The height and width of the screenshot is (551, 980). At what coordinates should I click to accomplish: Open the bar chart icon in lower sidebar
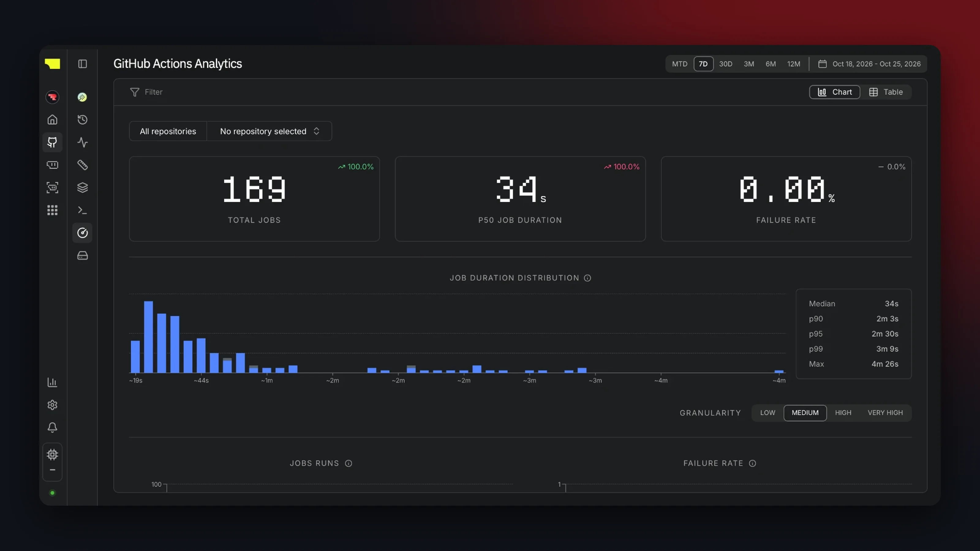coord(52,382)
